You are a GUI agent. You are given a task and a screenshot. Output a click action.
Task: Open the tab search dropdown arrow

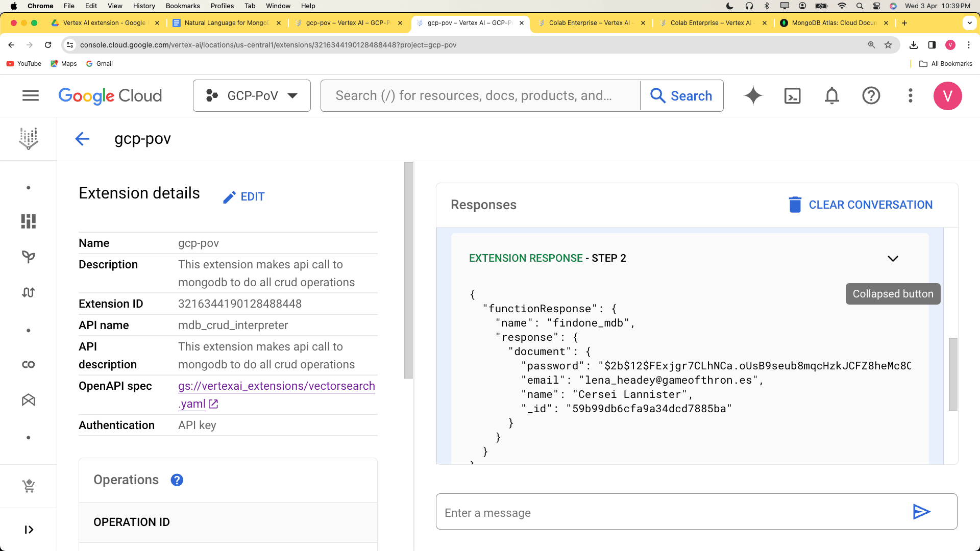(x=969, y=23)
